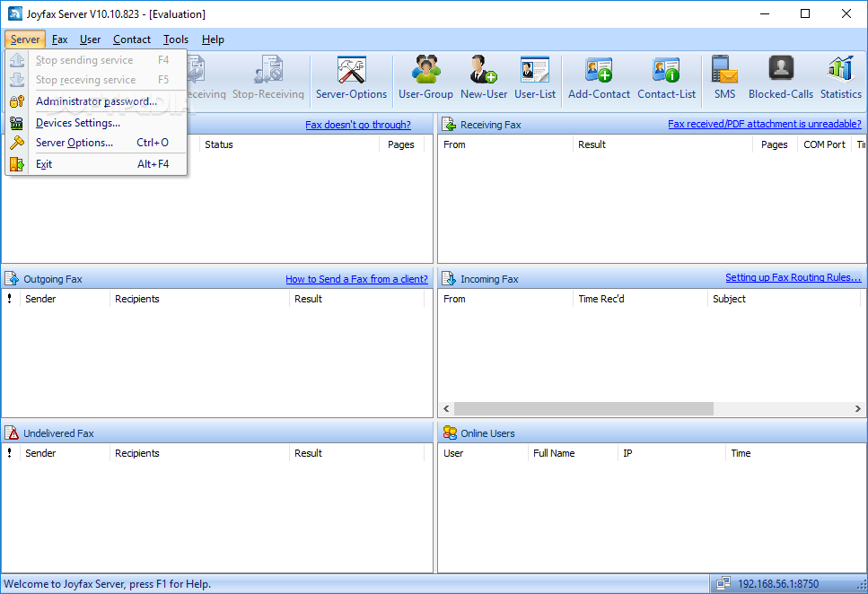Image resolution: width=868 pixels, height=594 pixels.
Task: Sort by Pages column in Receiving Fax
Action: click(x=774, y=144)
